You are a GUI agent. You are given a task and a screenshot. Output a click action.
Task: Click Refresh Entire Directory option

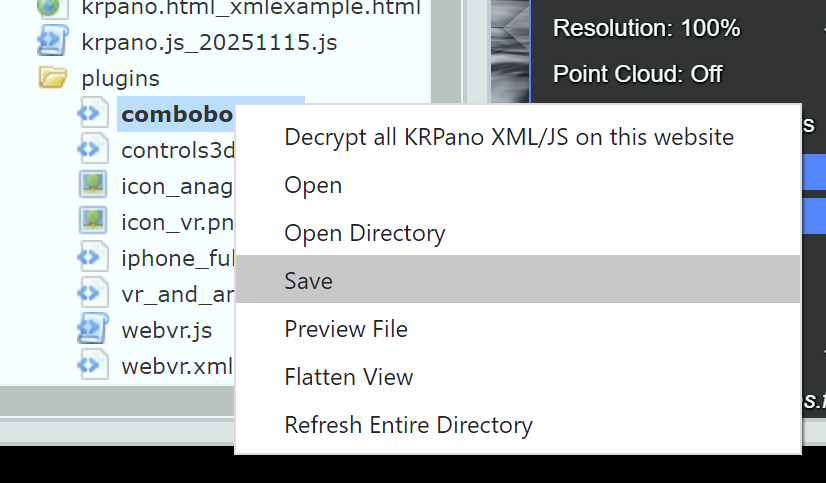pos(408,425)
